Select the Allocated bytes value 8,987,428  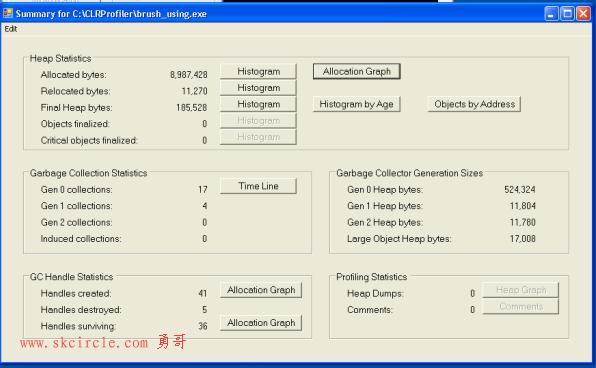[189, 75]
